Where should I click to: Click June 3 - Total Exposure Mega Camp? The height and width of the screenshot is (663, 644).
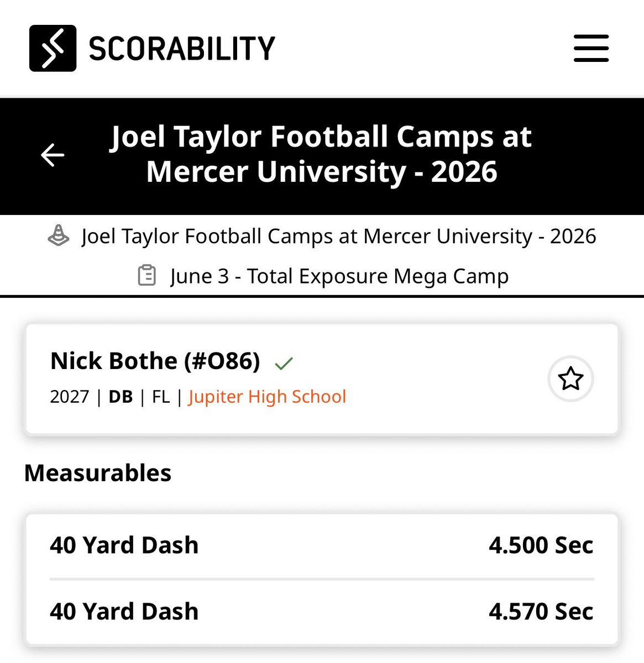click(339, 276)
